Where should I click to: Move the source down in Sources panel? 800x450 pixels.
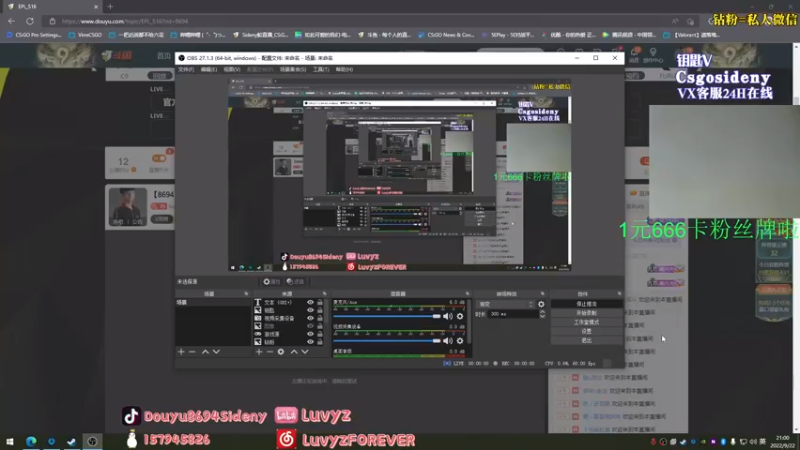coord(305,352)
